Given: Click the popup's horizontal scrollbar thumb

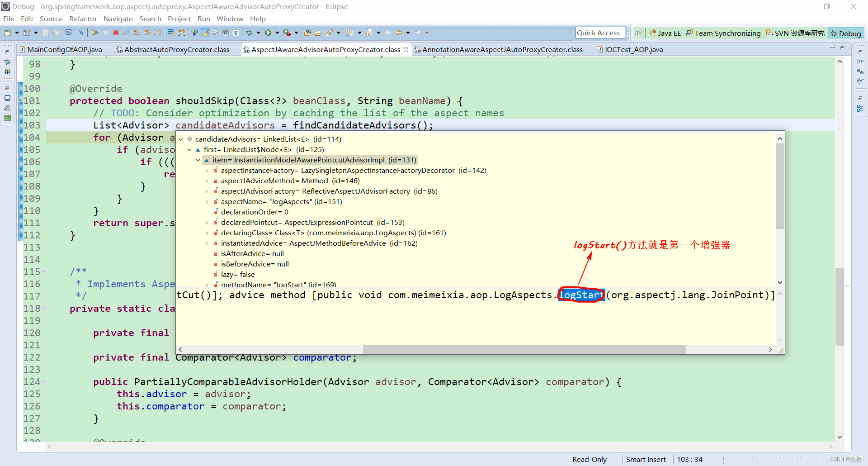Looking at the screenshot, I should (524, 349).
